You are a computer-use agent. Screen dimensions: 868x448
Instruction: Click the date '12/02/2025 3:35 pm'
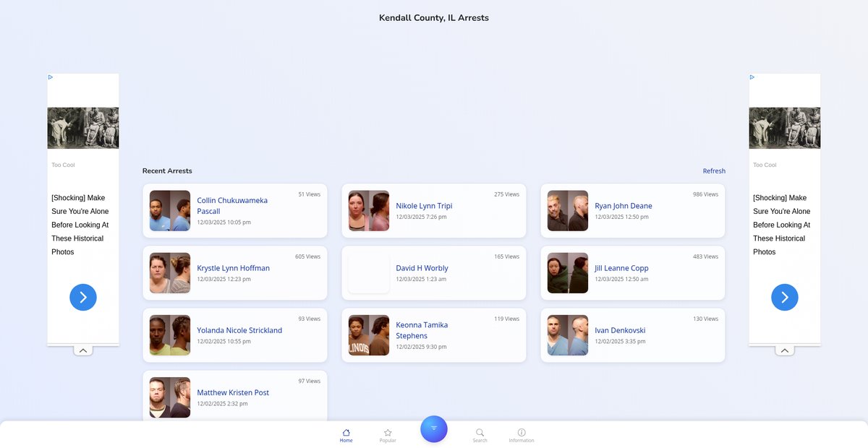click(621, 341)
